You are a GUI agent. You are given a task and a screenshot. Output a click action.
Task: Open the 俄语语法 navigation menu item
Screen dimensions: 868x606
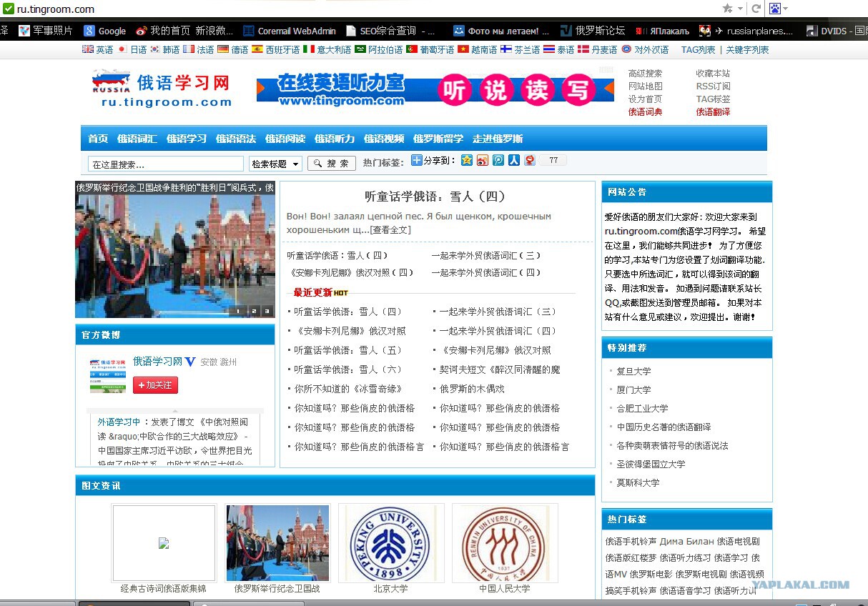236,139
